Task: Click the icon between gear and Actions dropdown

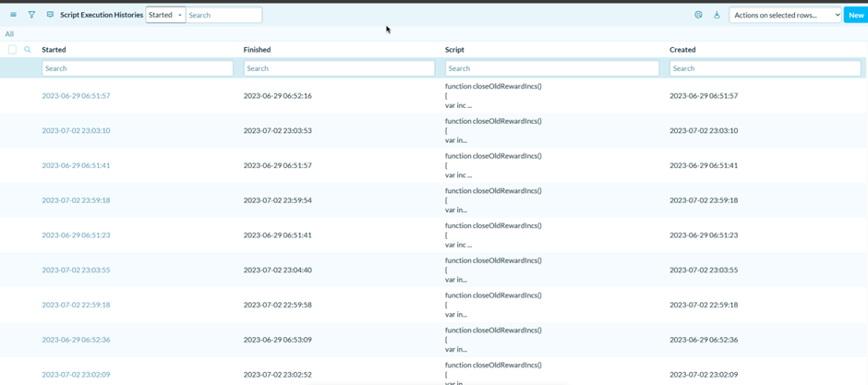Action: pos(717,15)
